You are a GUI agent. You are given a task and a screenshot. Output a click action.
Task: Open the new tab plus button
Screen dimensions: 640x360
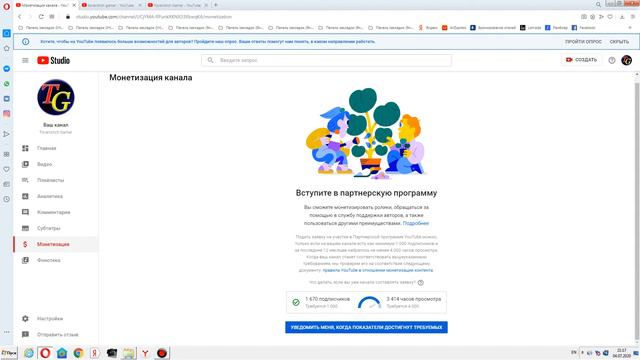[216, 5]
